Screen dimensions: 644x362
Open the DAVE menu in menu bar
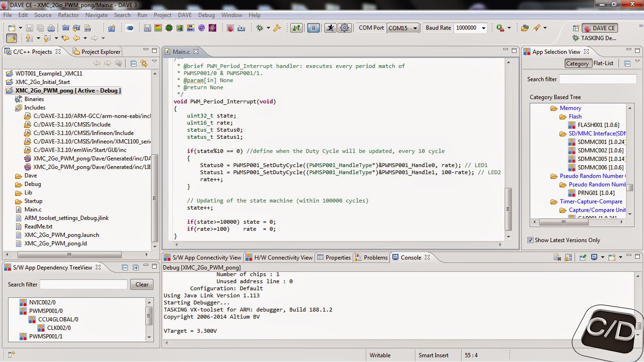(185, 15)
